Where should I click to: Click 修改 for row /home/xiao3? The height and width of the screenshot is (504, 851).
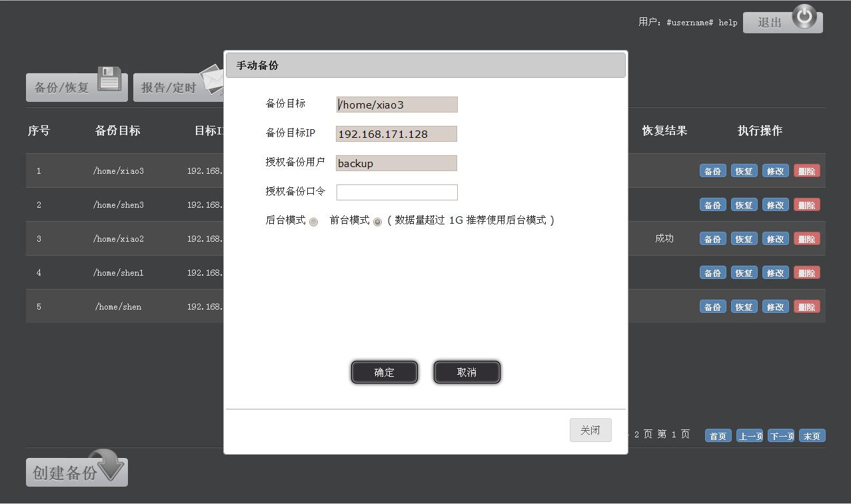tap(775, 171)
